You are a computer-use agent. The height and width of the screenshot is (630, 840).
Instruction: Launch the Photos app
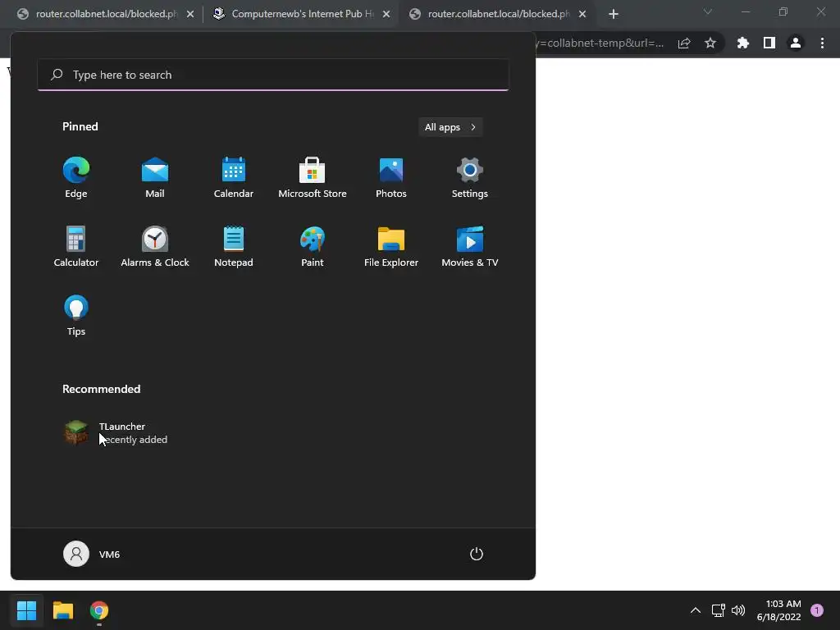[x=391, y=178]
